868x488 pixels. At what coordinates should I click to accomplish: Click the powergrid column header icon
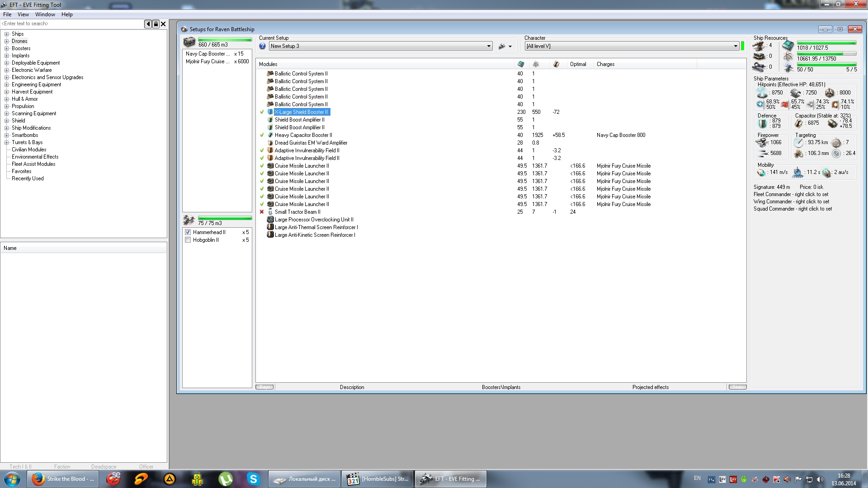[536, 64]
